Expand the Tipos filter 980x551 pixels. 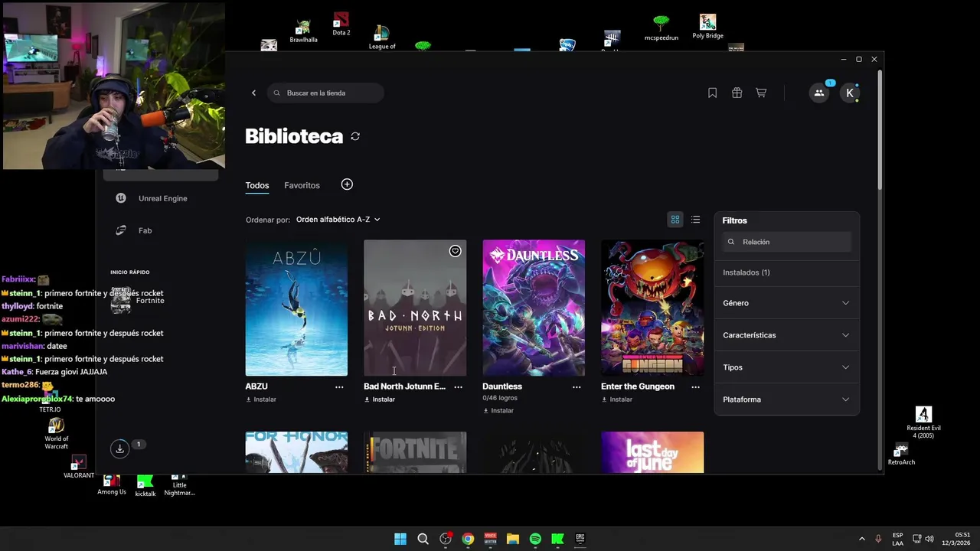point(786,367)
